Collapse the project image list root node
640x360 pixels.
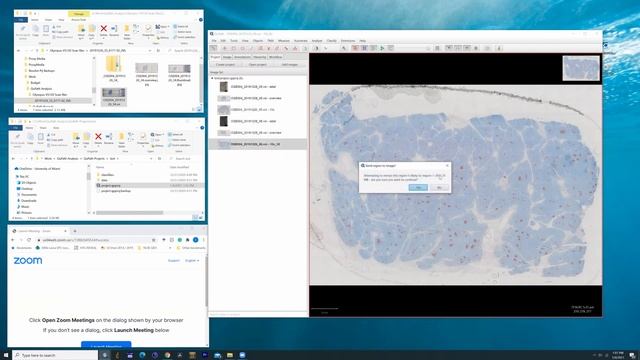click(212, 78)
